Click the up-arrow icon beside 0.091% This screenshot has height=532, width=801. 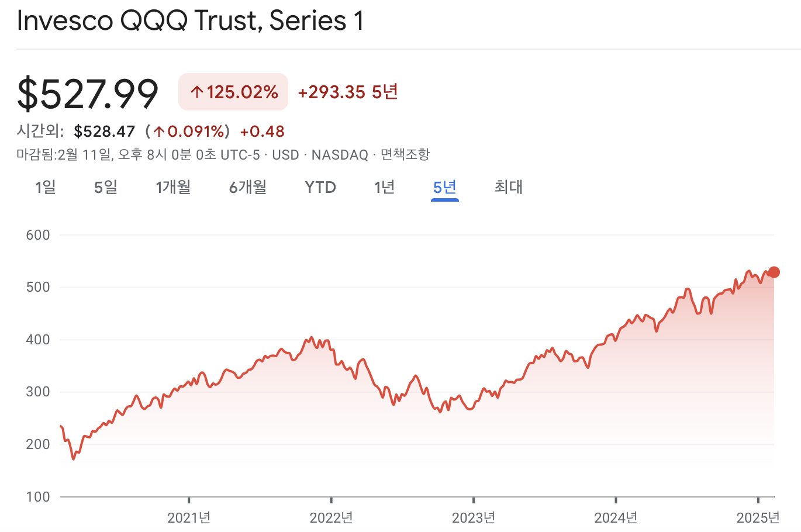pyautogui.click(x=160, y=132)
